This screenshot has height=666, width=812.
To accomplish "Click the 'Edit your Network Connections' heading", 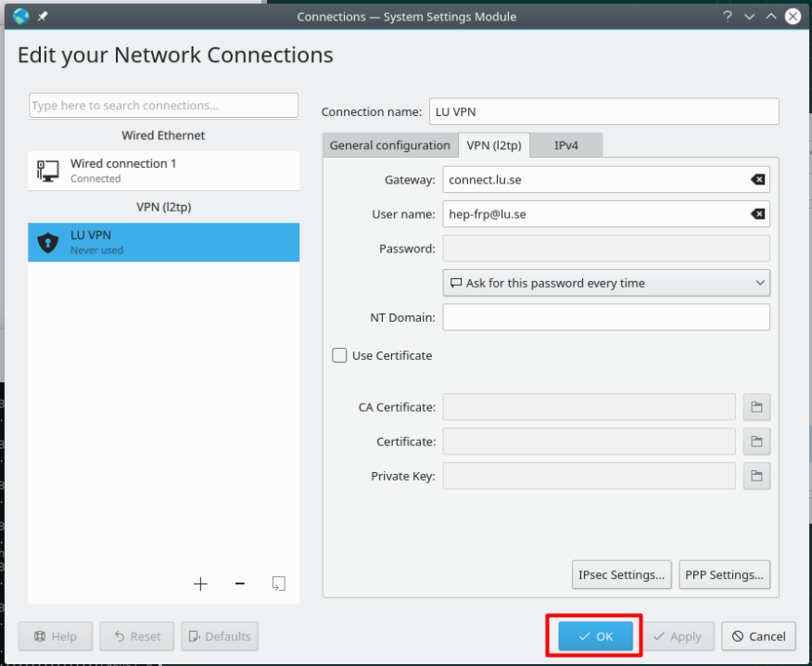I will [x=175, y=55].
